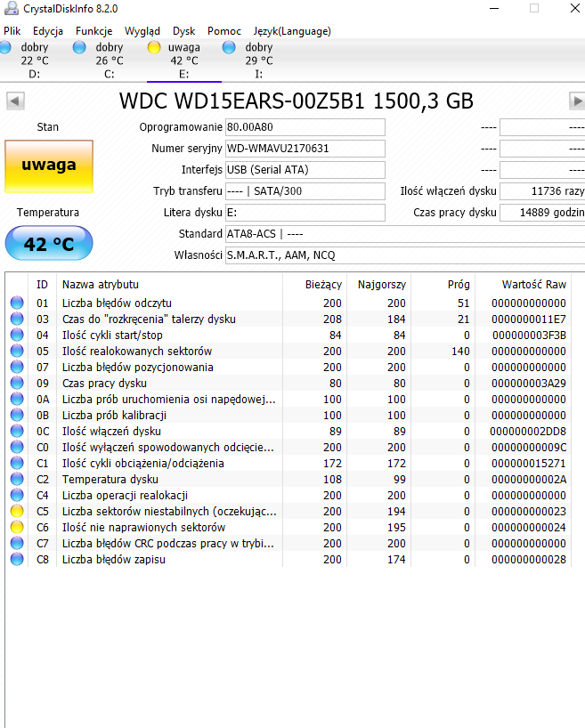Click status orb for C4 operacji realokacji

[17, 495]
